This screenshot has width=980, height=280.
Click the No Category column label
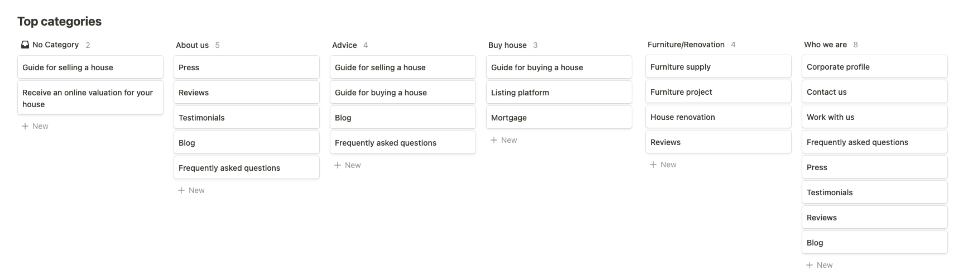click(56, 45)
